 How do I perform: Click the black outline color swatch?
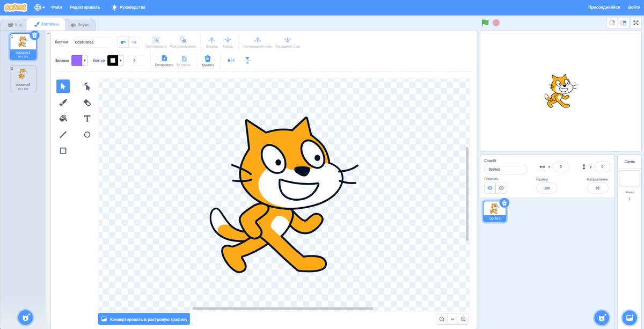(x=113, y=61)
